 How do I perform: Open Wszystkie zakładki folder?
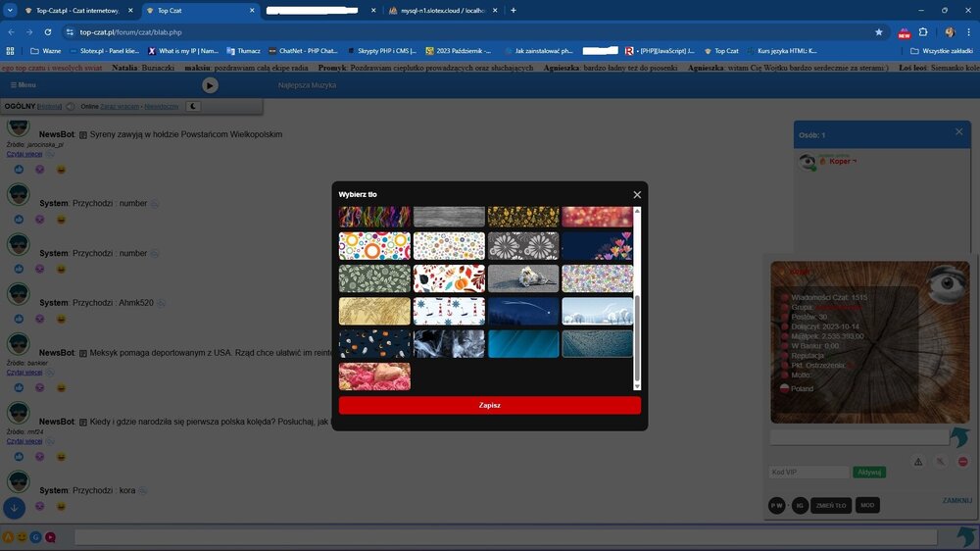[942, 51]
